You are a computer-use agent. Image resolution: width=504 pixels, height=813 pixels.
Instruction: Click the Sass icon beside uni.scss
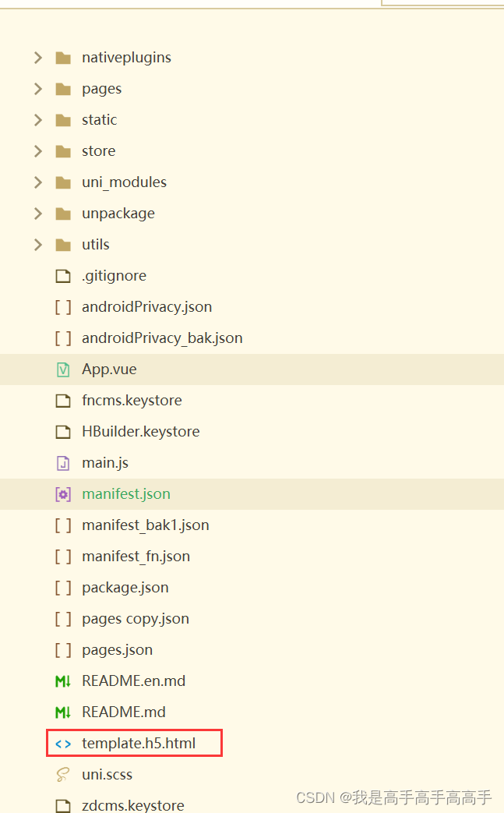pyautogui.click(x=63, y=774)
